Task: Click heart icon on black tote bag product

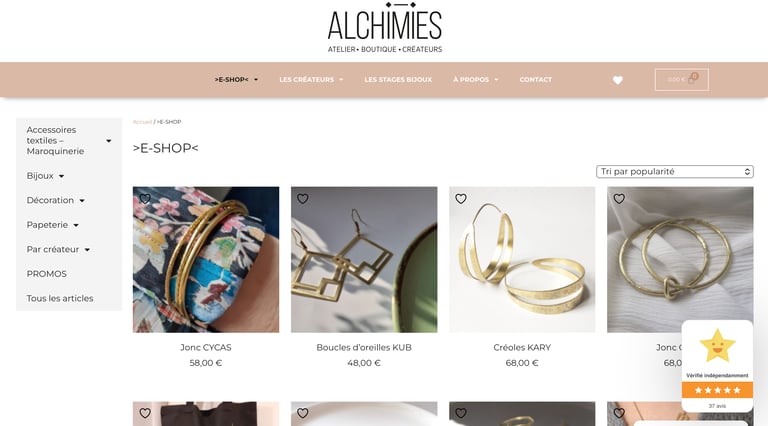Action: coord(145,413)
